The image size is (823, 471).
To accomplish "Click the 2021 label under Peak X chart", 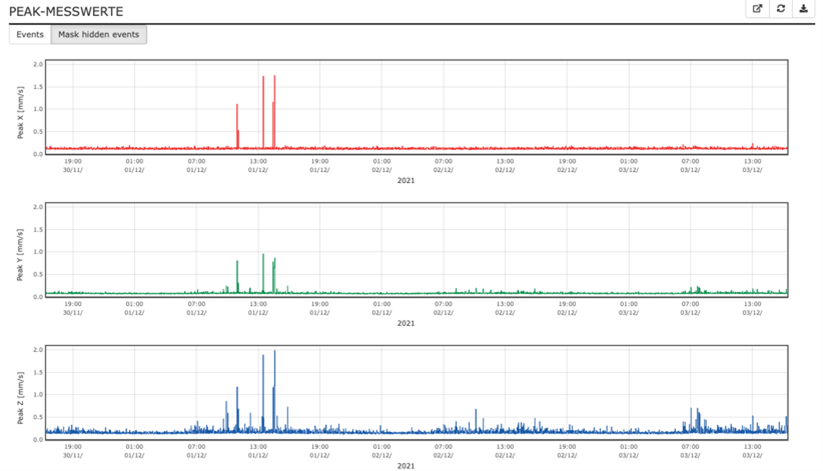I will (x=405, y=181).
